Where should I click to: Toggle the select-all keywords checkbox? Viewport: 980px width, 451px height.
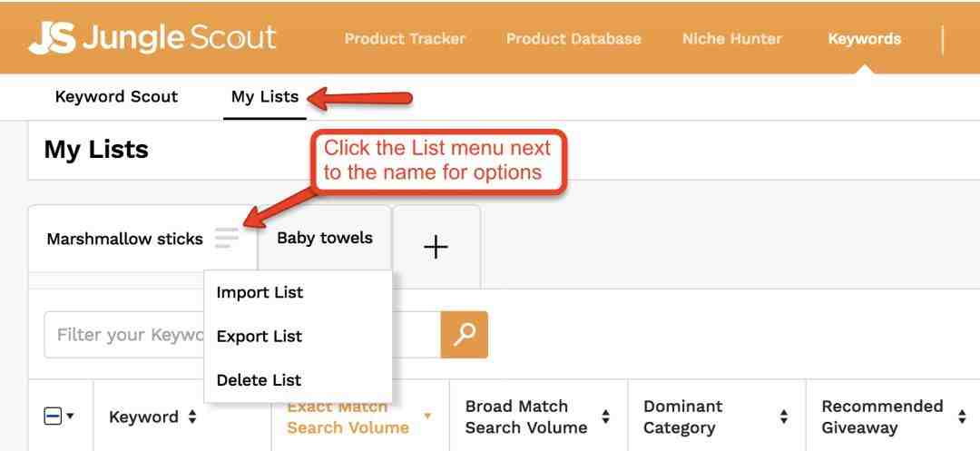(x=53, y=417)
